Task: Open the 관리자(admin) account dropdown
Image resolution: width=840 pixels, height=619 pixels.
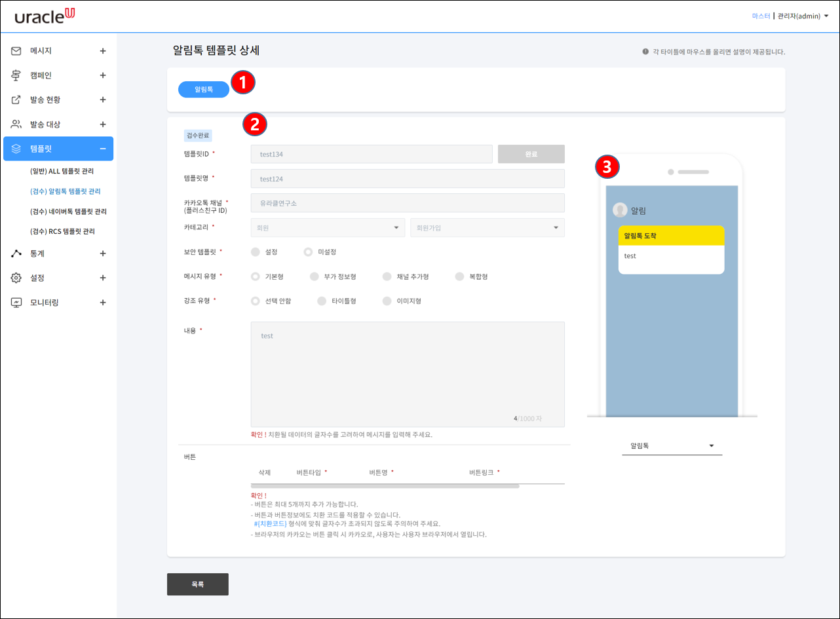Action: point(803,16)
